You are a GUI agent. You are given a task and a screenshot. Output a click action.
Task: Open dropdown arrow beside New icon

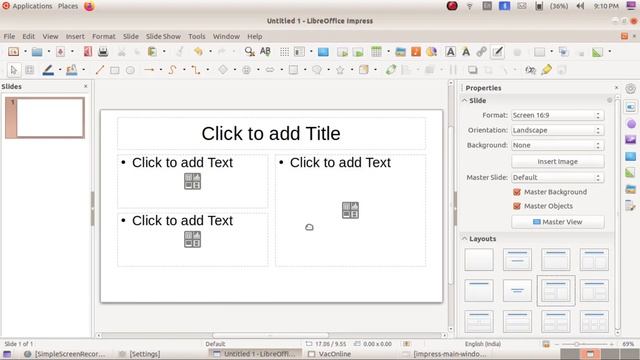tap(25, 52)
